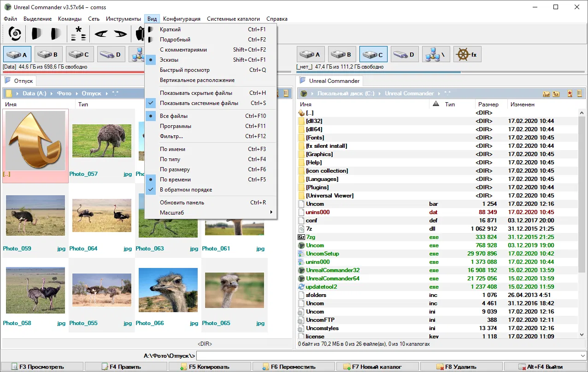Click the 7zg exe file icon
This screenshot has width=588, height=372.
pos(301,237)
